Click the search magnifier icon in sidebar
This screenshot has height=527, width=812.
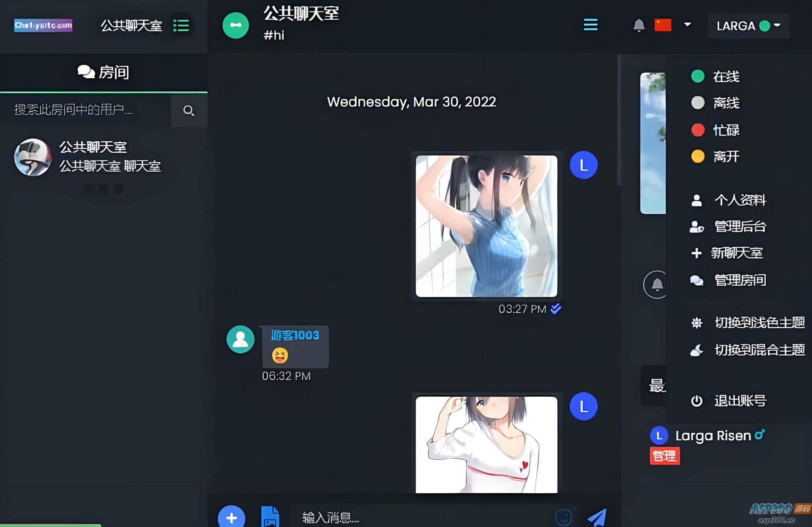point(189,111)
